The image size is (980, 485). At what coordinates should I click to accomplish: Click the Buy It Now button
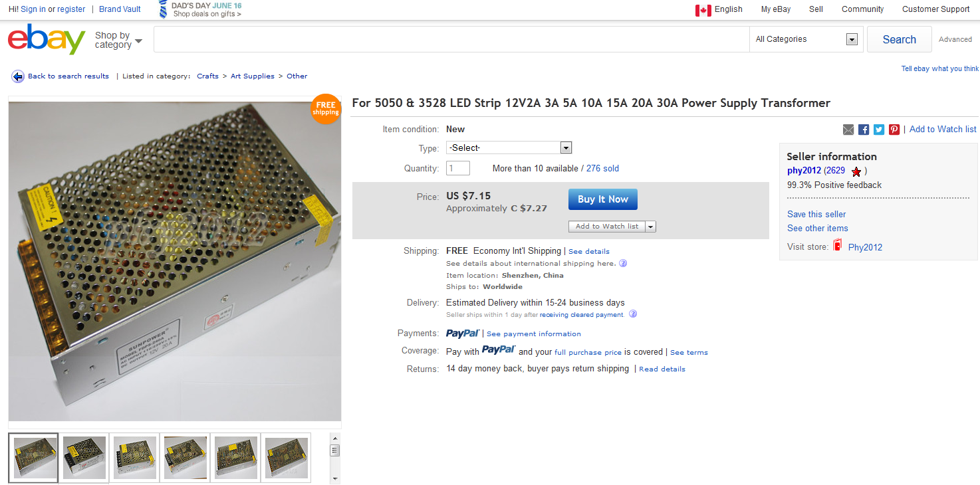(603, 199)
